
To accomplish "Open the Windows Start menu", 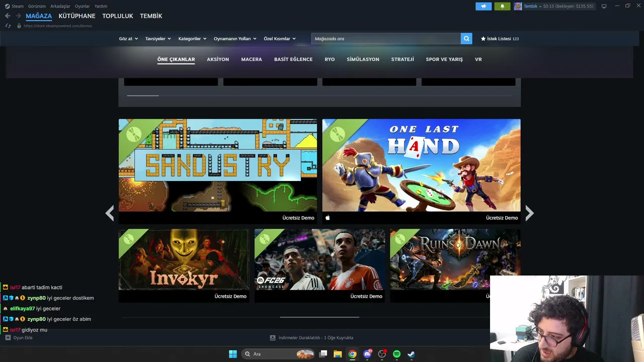I will click(233, 354).
